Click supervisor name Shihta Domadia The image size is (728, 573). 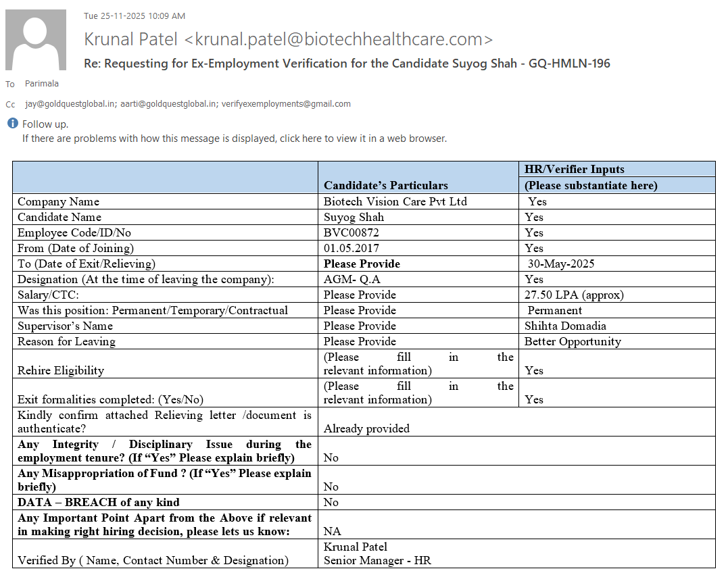tap(566, 326)
